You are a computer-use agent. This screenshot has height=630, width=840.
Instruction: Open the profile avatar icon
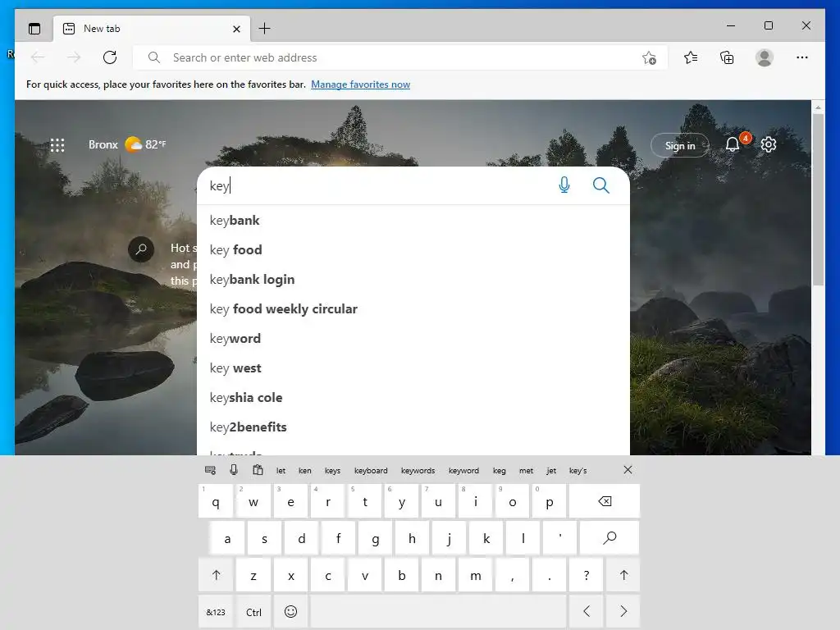tap(764, 57)
